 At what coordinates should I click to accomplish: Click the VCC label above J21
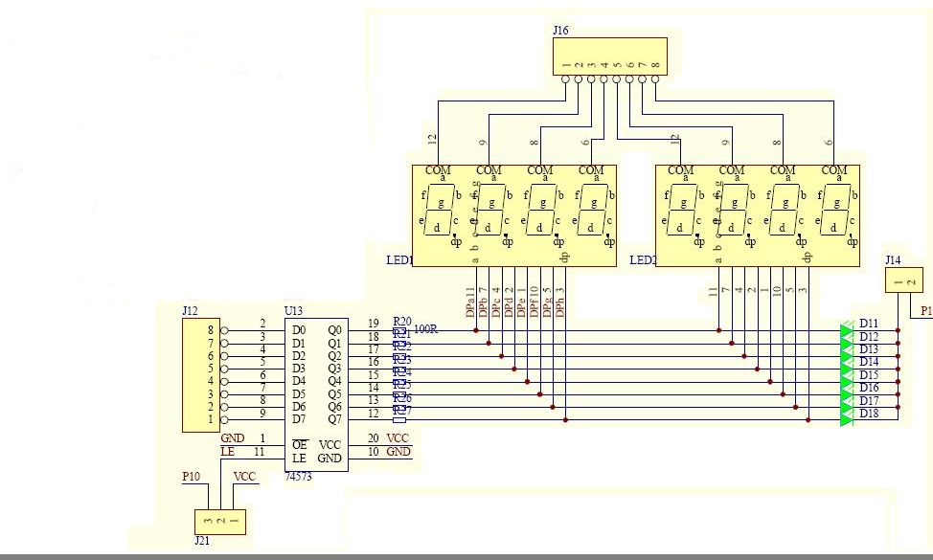coord(245,476)
